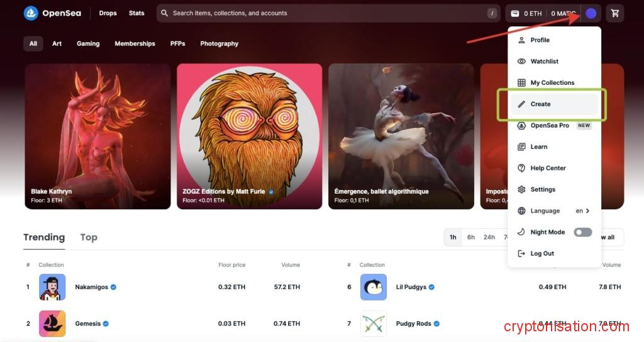Choose Create from the profile menu
This screenshot has width=644, height=342.
tap(540, 104)
